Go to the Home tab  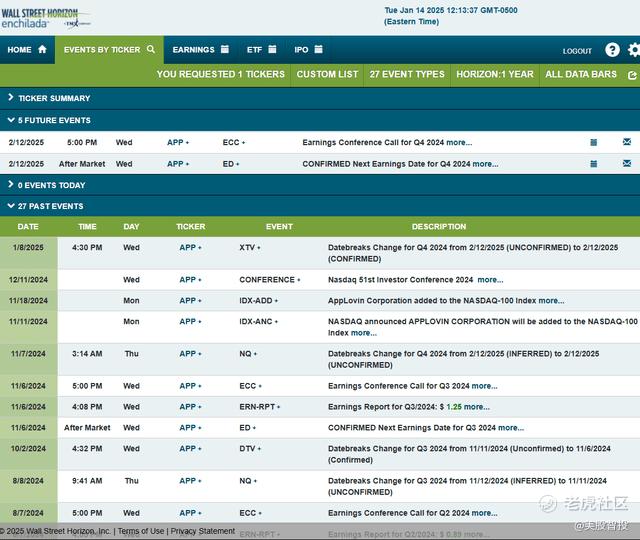pos(27,50)
